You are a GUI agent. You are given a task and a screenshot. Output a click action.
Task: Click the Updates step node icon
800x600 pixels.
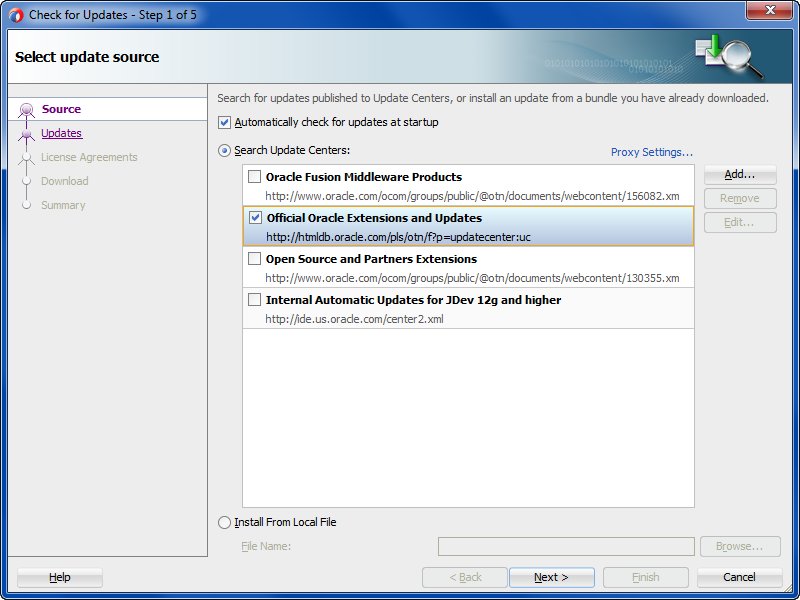(26, 134)
